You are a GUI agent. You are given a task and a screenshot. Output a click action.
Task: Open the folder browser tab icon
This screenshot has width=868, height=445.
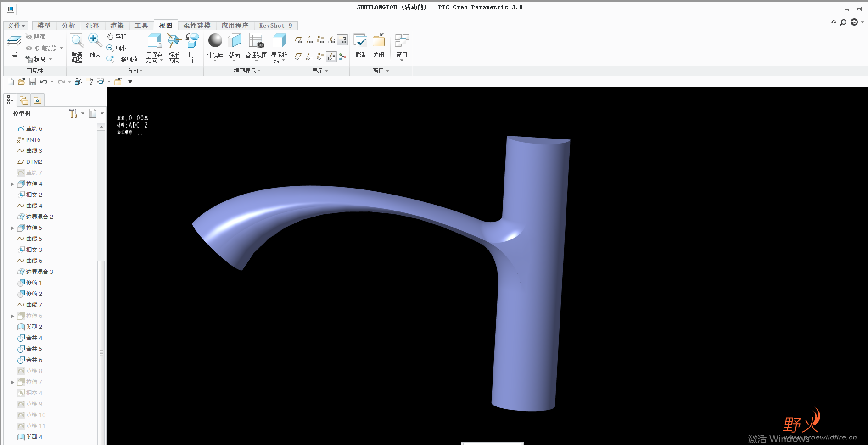(24, 100)
